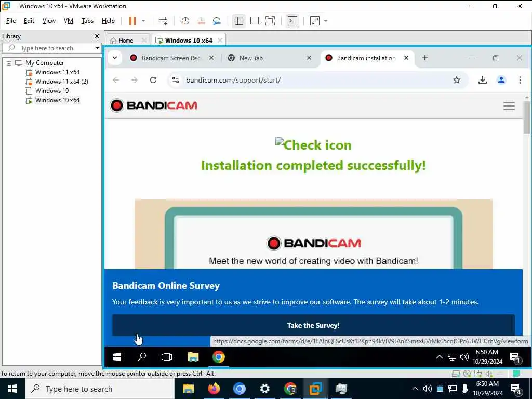Open the stretch display dropdown arrow
Screen dimensions: 532x399
click(326, 21)
